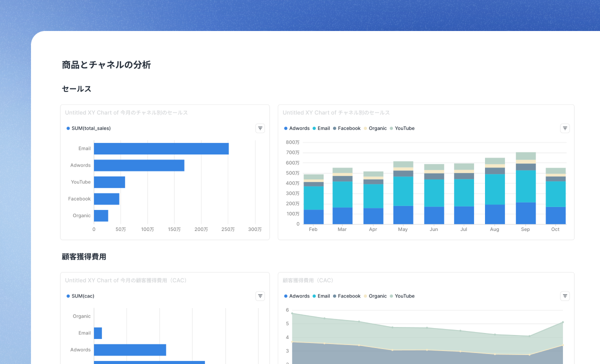600x364 pixels.
Task: Click the 'Mar' axis label
Action: point(342,229)
